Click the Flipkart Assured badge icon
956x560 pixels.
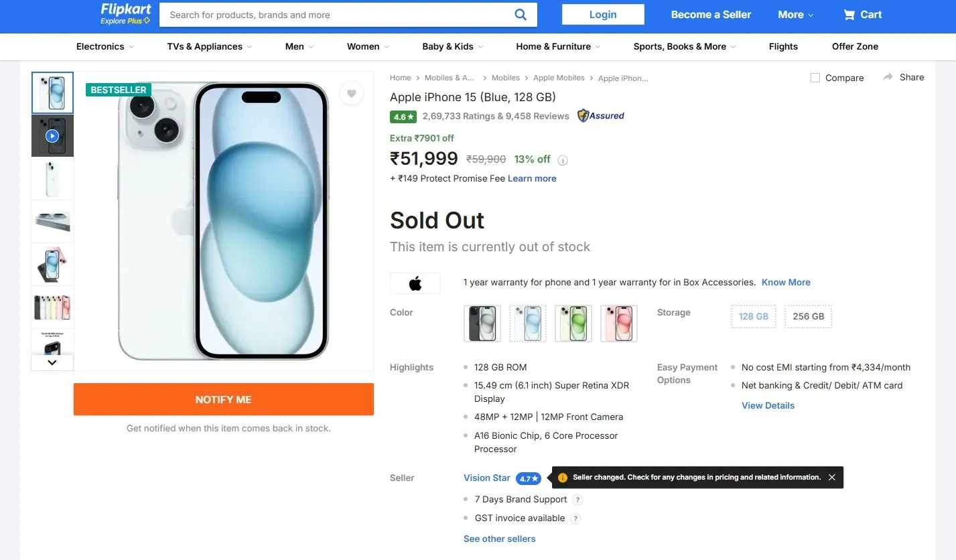(x=584, y=115)
